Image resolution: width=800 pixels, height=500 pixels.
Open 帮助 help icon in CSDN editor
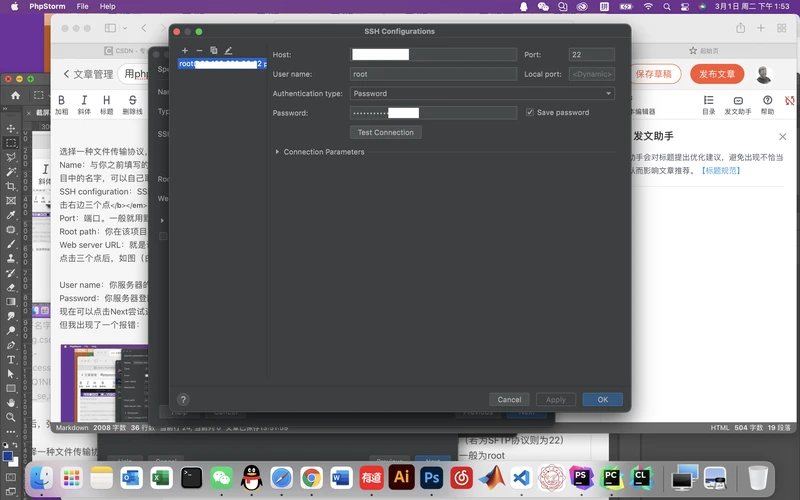(x=767, y=105)
